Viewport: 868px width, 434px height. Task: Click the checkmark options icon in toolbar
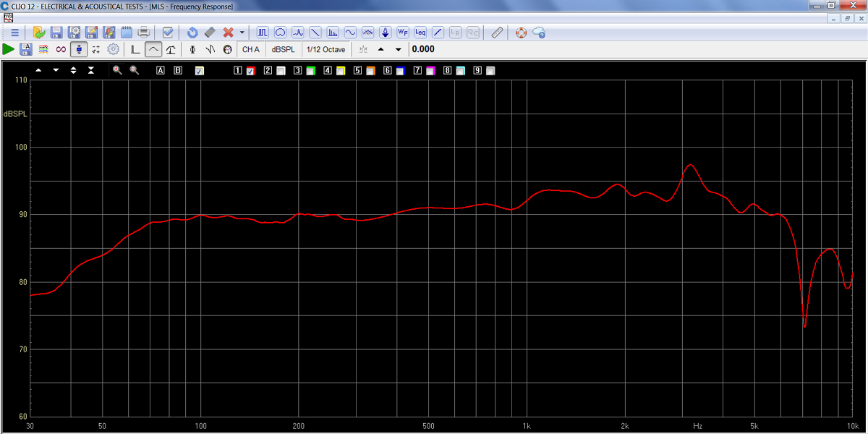pos(168,33)
